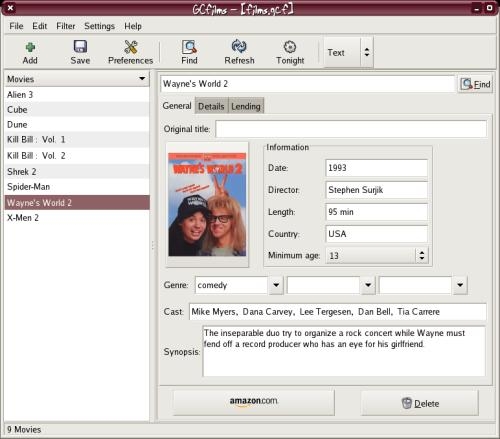This screenshot has width=500, height=439.
Task: Open the first Genre dropdown showing comedy
Action: (x=276, y=285)
